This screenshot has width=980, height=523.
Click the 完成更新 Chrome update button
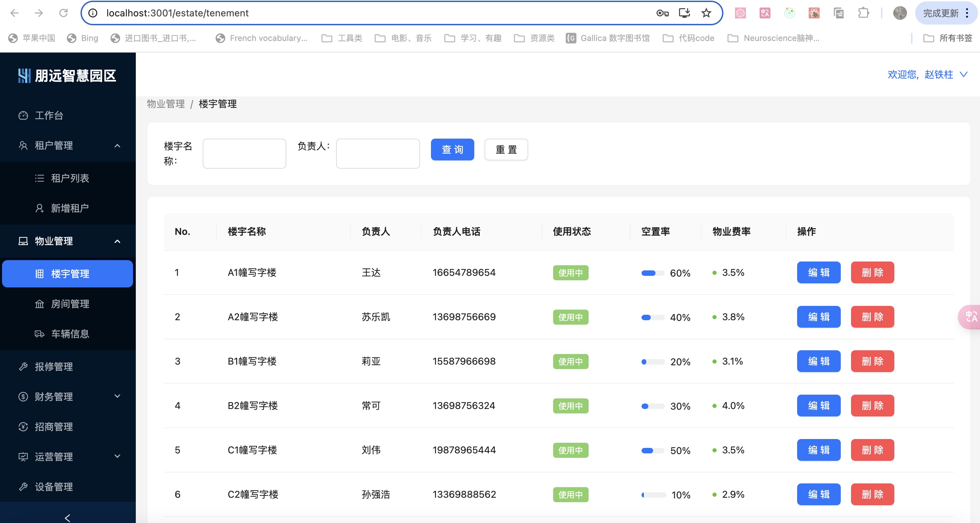(946, 13)
